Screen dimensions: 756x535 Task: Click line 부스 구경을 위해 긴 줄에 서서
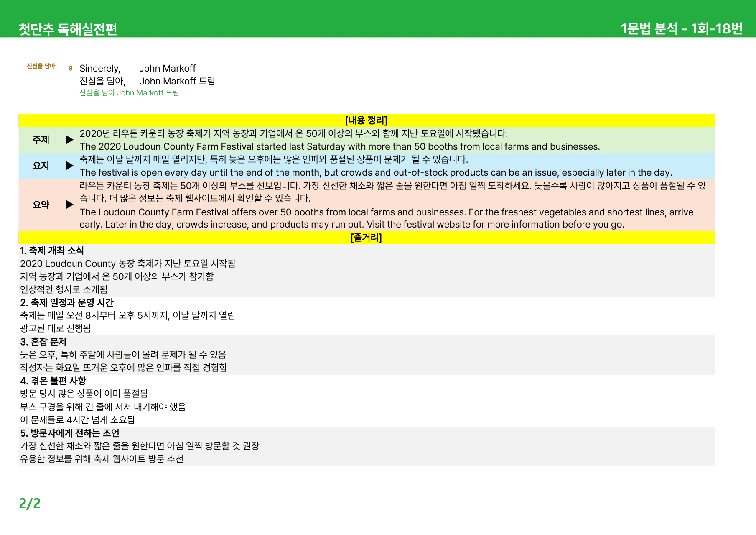[x=103, y=407]
